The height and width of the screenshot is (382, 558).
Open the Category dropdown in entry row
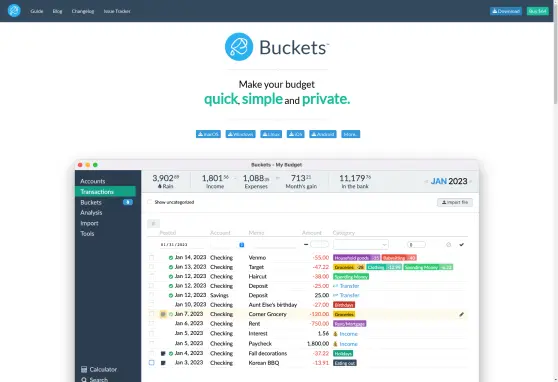(x=360, y=245)
